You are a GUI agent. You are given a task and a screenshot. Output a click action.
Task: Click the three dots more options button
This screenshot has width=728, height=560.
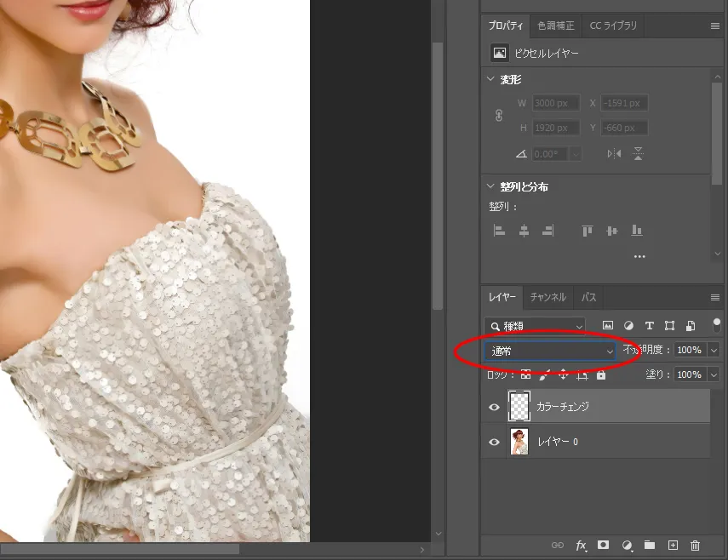coord(639,256)
